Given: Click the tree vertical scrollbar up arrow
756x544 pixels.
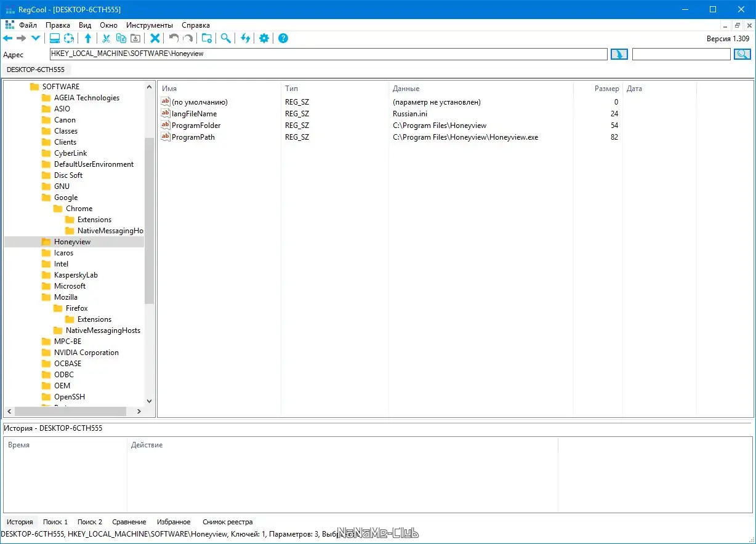Looking at the screenshot, I should (x=149, y=87).
